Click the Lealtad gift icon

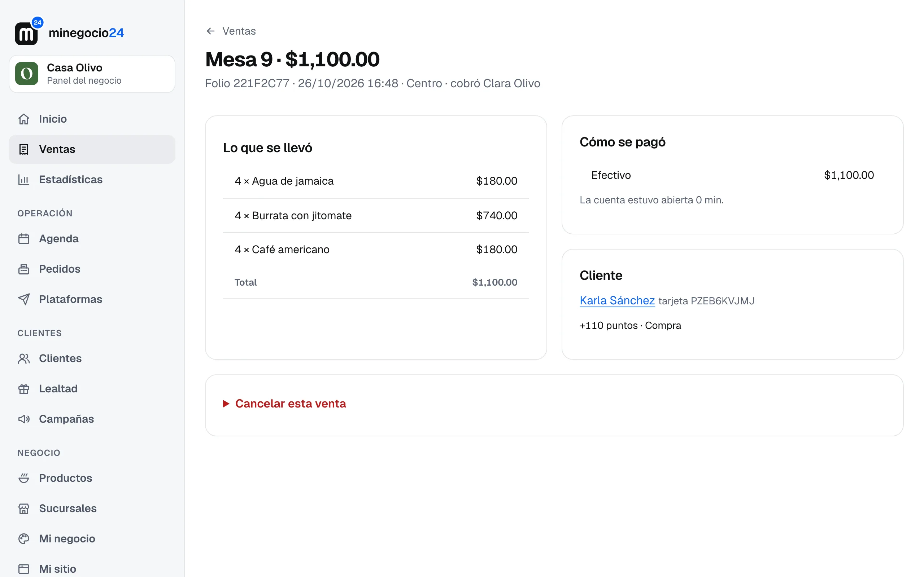click(x=24, y=389)
